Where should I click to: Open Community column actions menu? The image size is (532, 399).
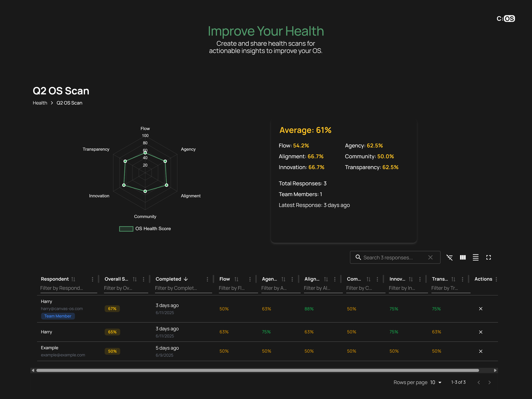click(377, 279)
